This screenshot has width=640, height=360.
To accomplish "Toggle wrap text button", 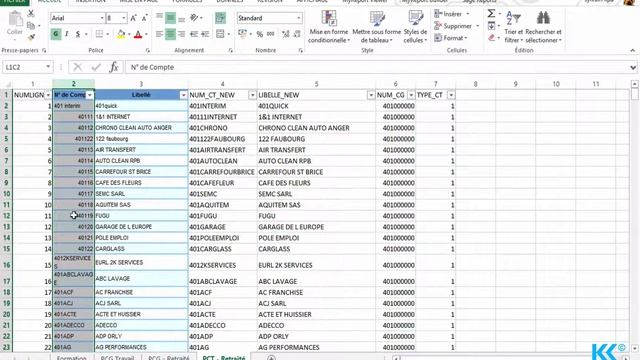I will 220,18.
